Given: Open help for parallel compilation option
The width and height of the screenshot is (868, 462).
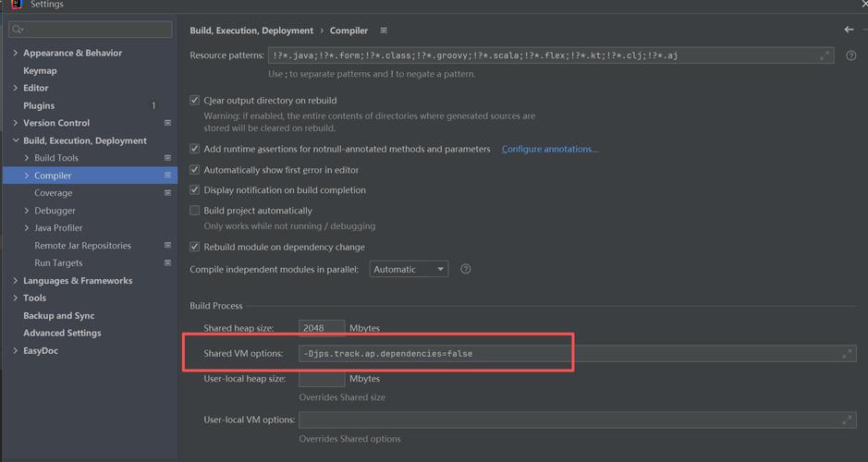Looking at the screenshot, I should pos(466,269).
